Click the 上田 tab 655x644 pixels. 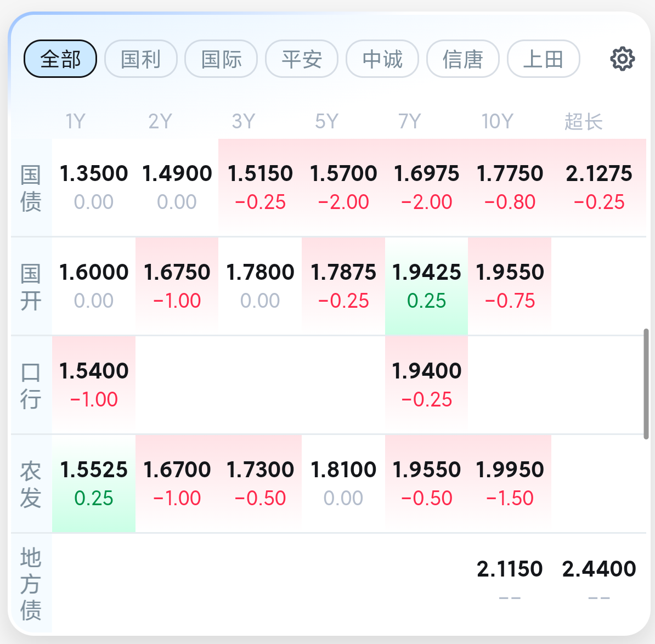tap(543, 59)
